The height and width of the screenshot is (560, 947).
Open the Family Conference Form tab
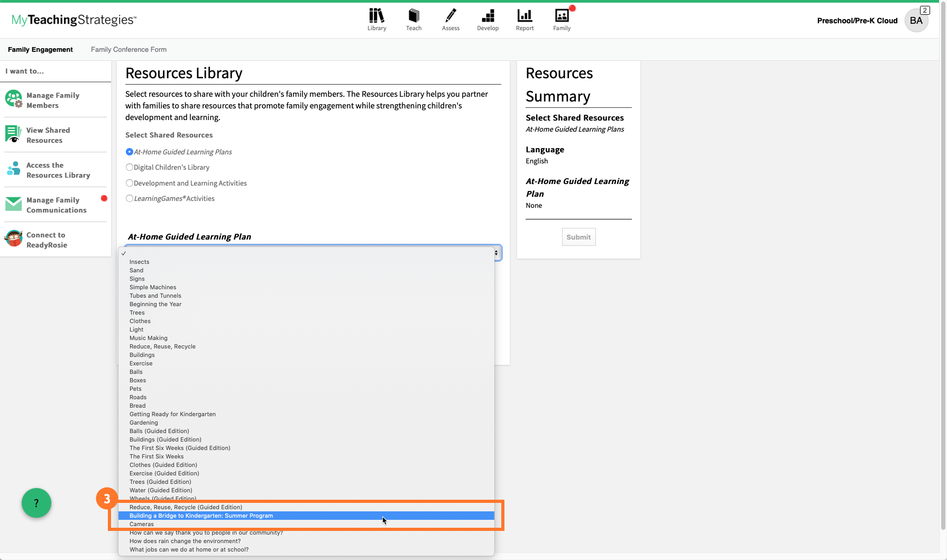pyautogui.click(x=128, y=50)
